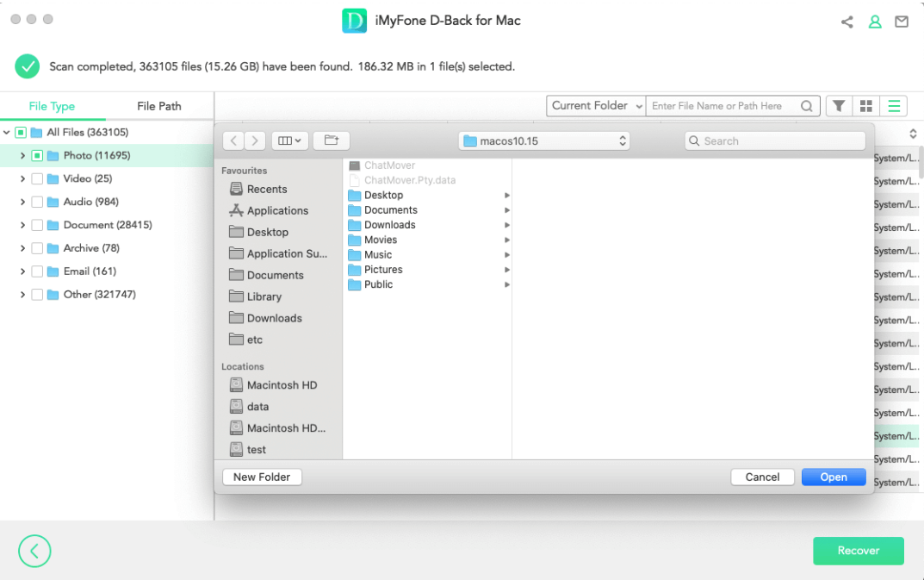Image resolution: width=924 pixels, height=580 pixels.
Task: Open the mail feedback icon
Action: (x=902, y=22)
